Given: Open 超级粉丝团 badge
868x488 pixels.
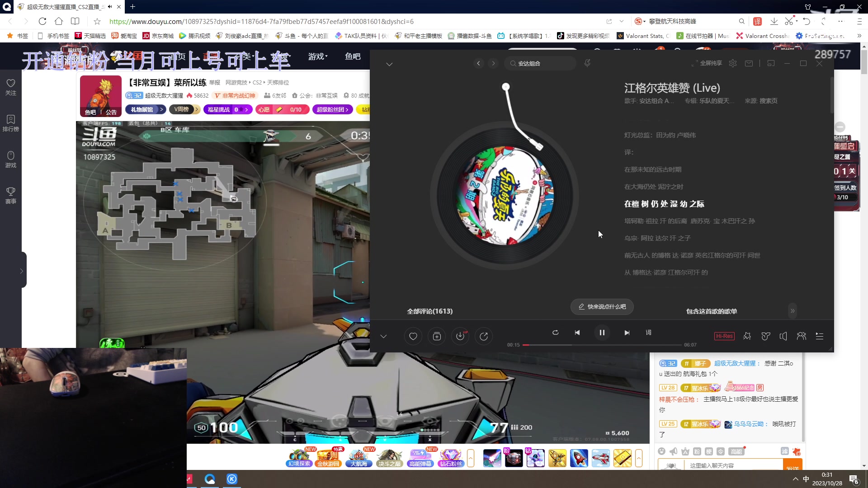Looking at the screenshot, I should [x=332, y=109].
